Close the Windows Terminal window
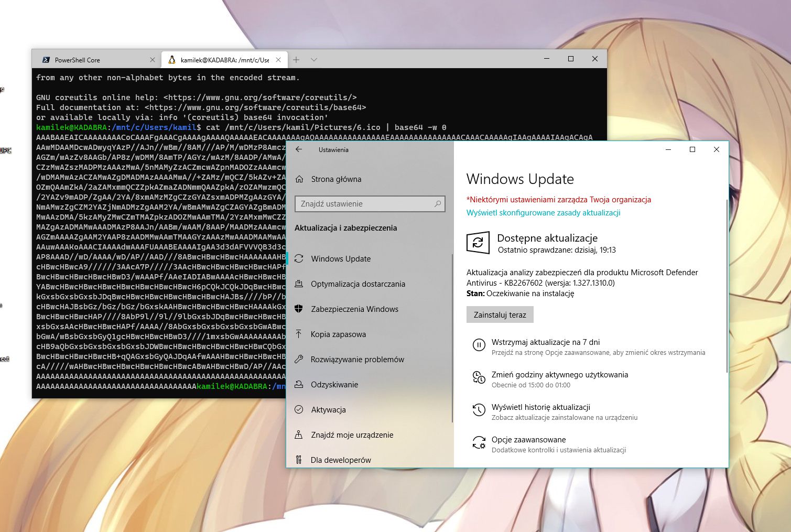 coord(595,59)
